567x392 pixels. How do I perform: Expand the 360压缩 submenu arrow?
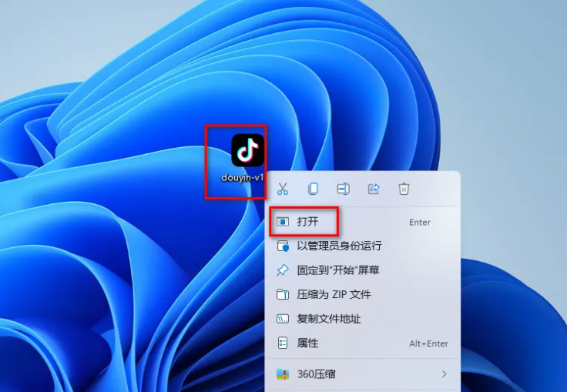[445, 374]
